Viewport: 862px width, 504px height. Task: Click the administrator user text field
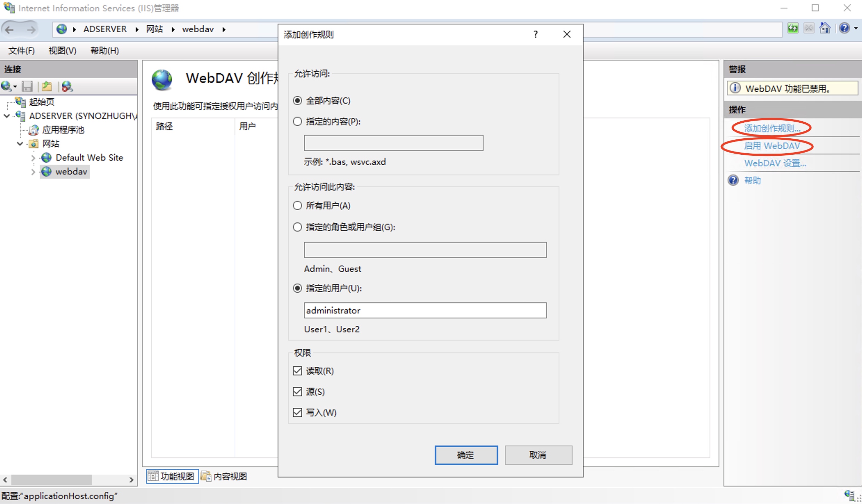(425, 310)
